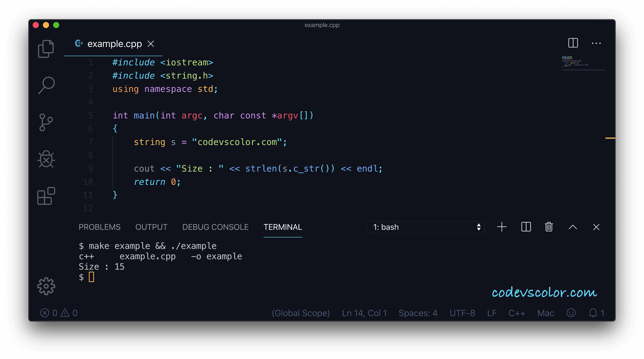Open the '1: bash' terminal dropdown

tap(425, 227)
